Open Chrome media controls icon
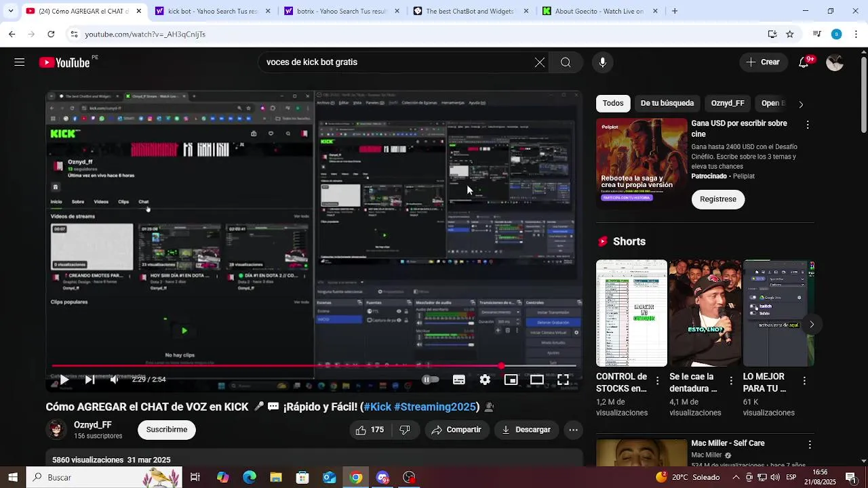868x488 pixels. [x=817, y=34]
